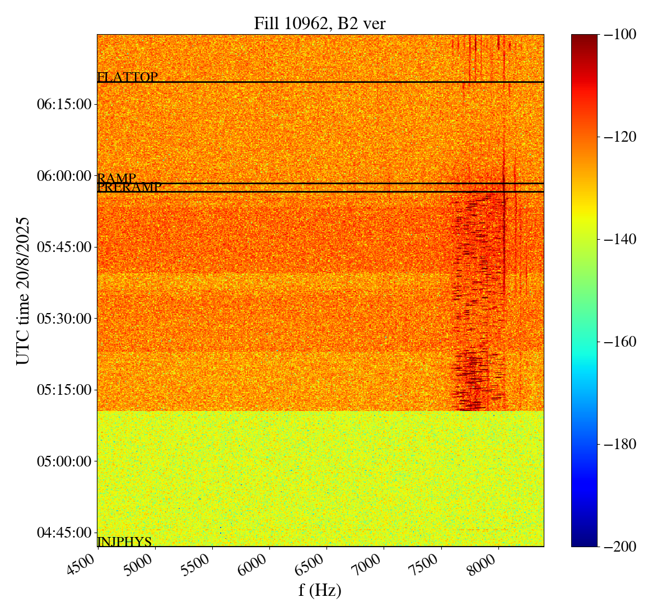Click the dark red top of colorbar

pyautogui.click(x=584, y=38)
